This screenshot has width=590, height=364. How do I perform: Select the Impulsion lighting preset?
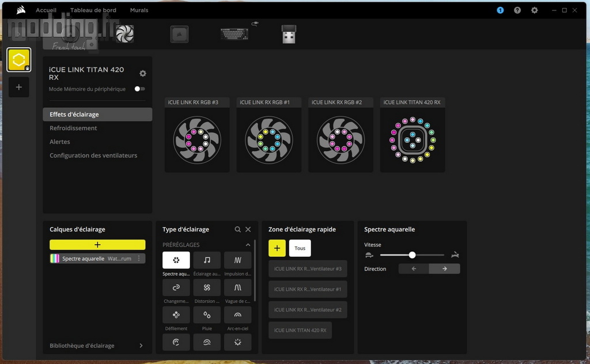(237, 260)
